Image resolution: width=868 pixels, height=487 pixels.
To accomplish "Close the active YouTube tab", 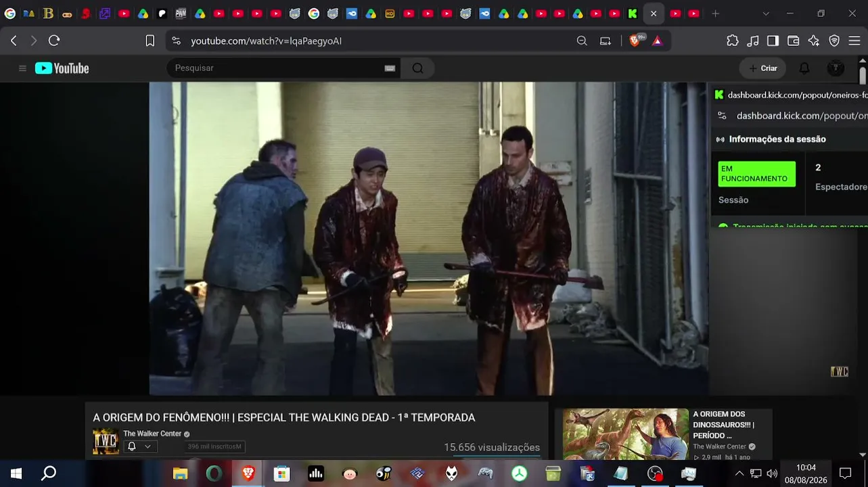I will click(654, 14).
